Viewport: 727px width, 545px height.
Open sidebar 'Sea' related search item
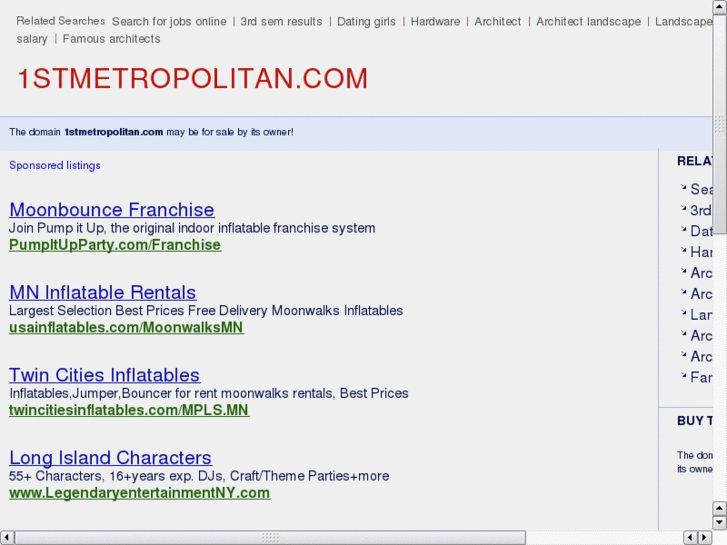(x=701, y=189)
